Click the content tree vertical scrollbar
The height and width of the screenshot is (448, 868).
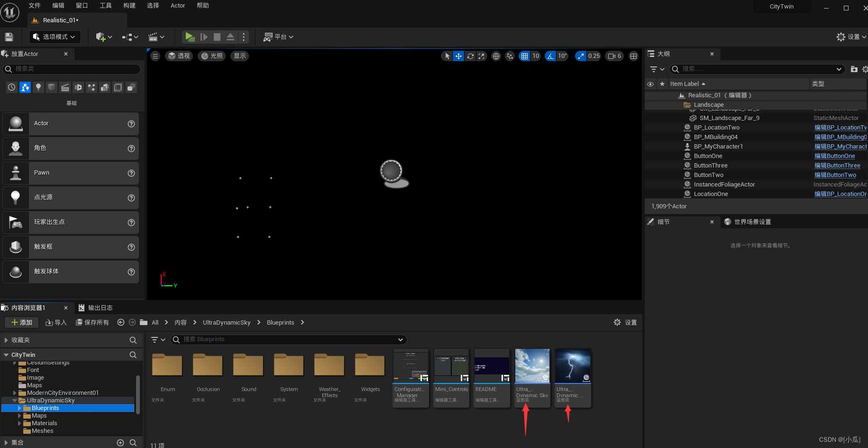[138, 393]
